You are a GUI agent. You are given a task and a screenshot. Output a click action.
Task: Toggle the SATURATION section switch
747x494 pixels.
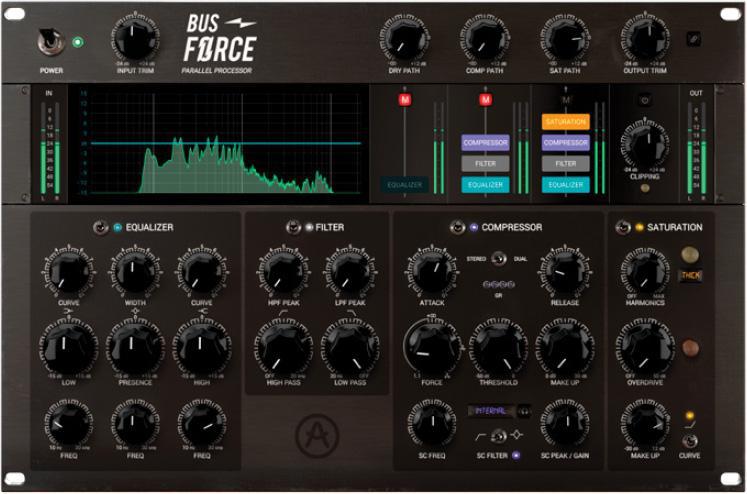(623, 227)
